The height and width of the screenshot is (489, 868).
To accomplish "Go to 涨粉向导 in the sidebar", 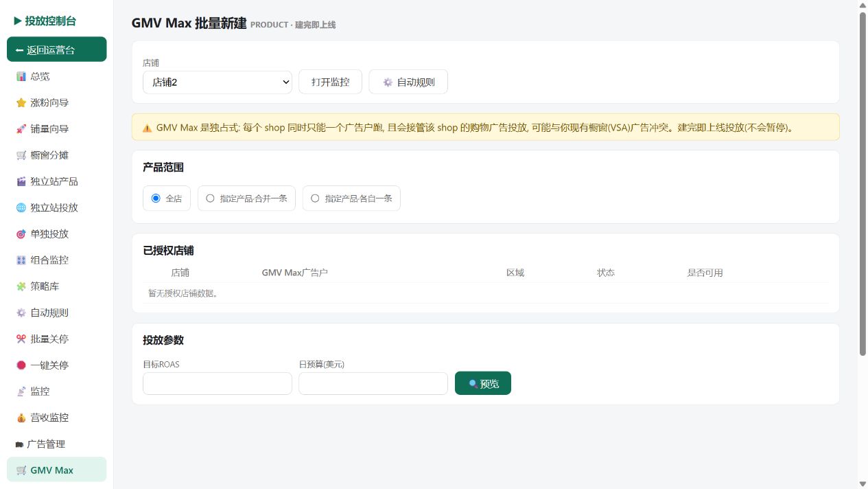I will (x=56, y=103).
